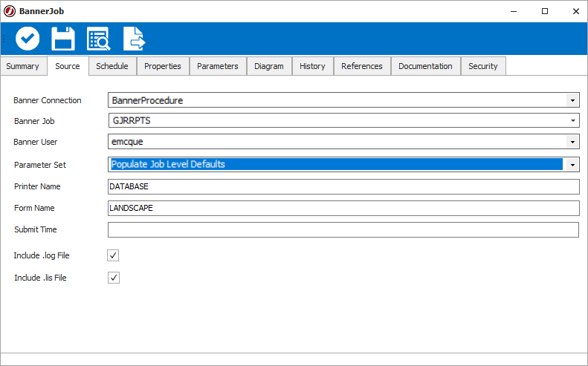The image size is (588, 366).
Task: Expand the Banner User dropdown arrow
Action: tap(572, 142)
